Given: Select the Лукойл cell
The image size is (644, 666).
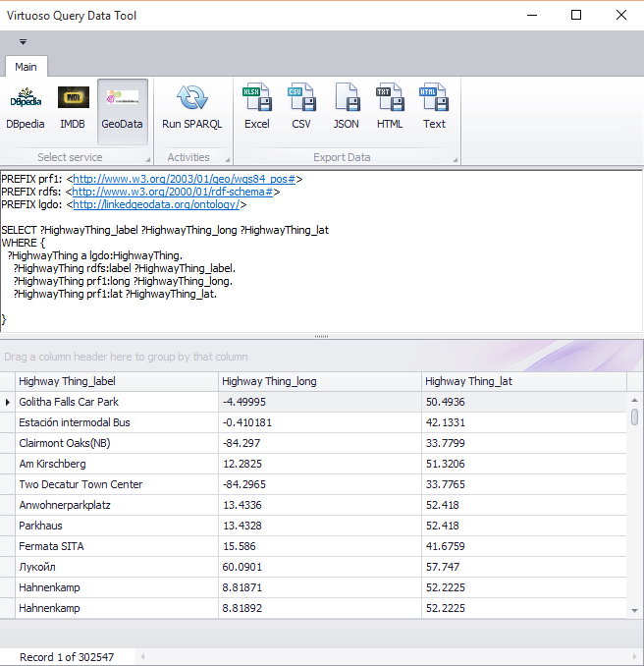Looking at the screenshot, I should coord(117,567).
